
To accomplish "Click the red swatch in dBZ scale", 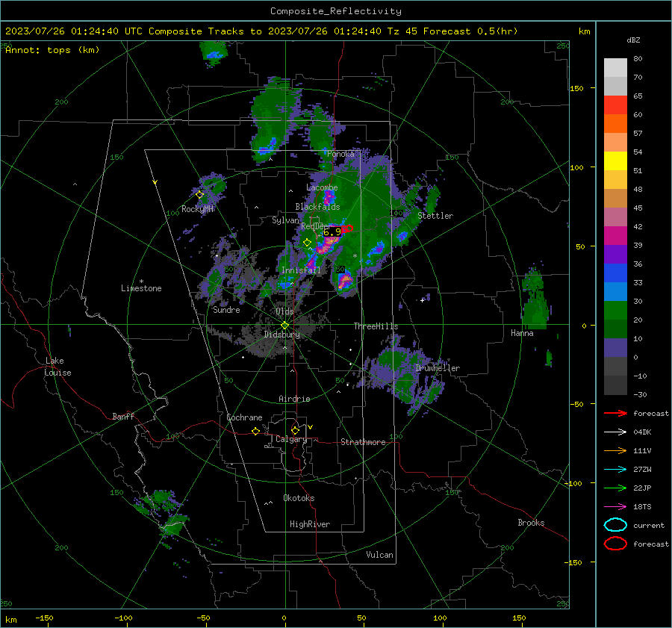I will tap(615, 105).
